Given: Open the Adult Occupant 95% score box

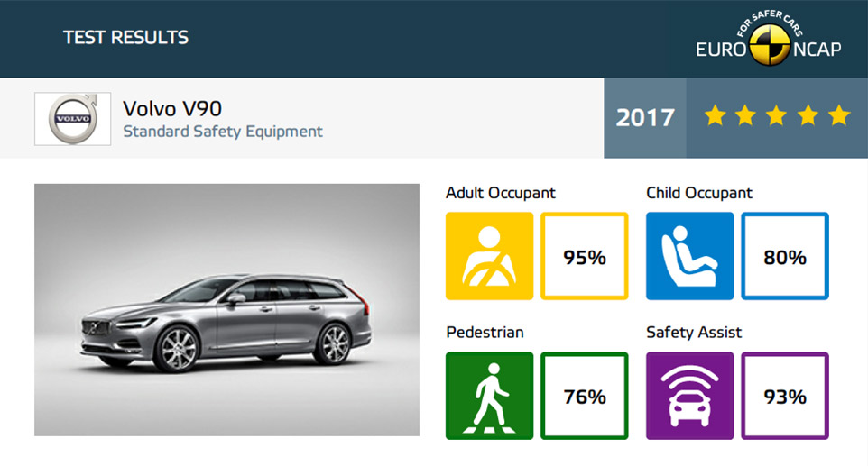Looking at the screenshot, I should [585, 256].
